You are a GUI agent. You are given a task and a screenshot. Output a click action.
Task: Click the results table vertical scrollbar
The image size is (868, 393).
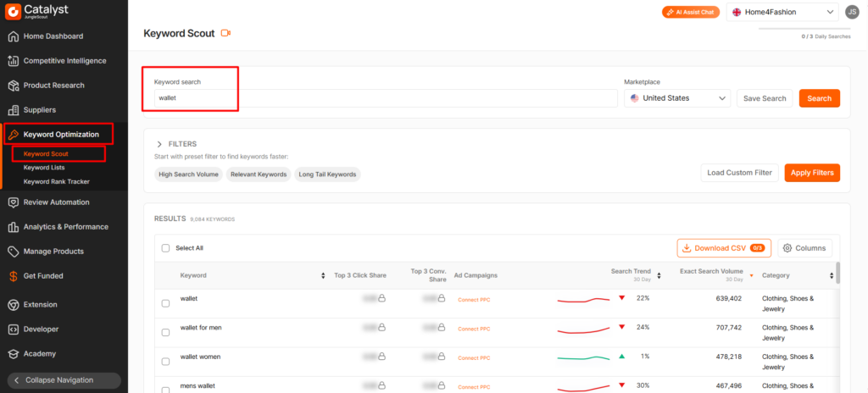[838, 273]
